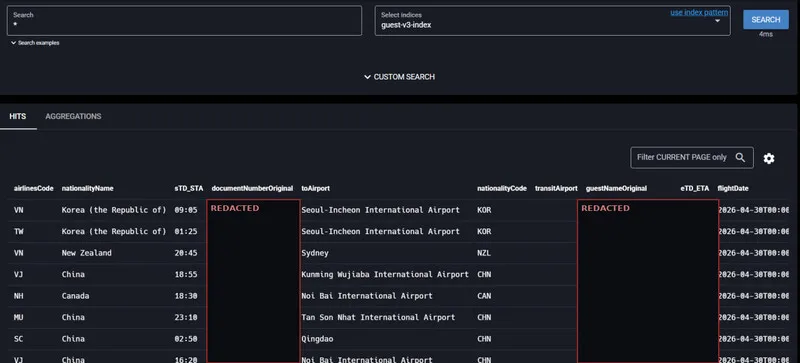800x363 pixels.
Task: Click the 18:55 time cell
Action: point(186,275)
